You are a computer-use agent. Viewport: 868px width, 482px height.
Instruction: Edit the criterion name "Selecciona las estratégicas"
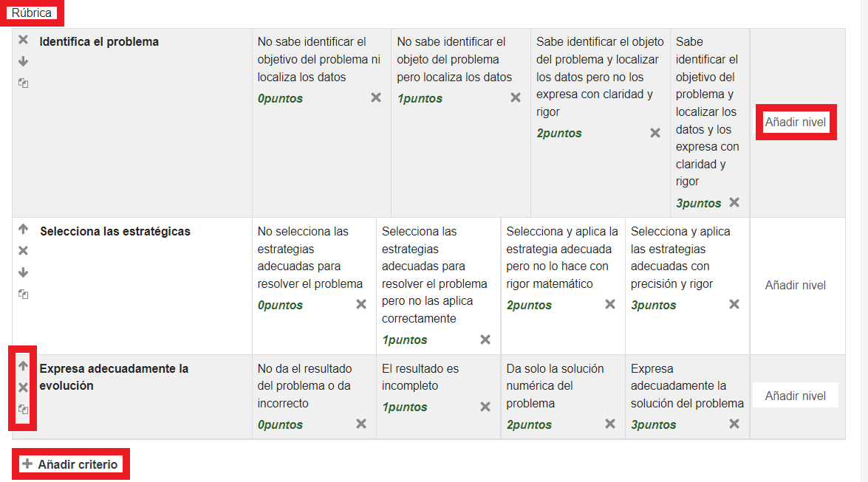[115, 231]
